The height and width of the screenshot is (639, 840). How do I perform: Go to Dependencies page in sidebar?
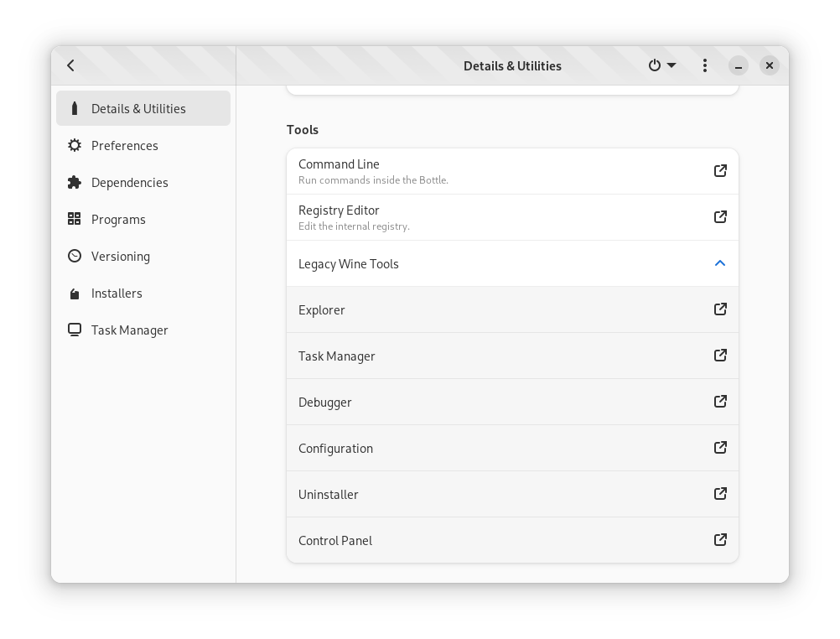[130, 183]
